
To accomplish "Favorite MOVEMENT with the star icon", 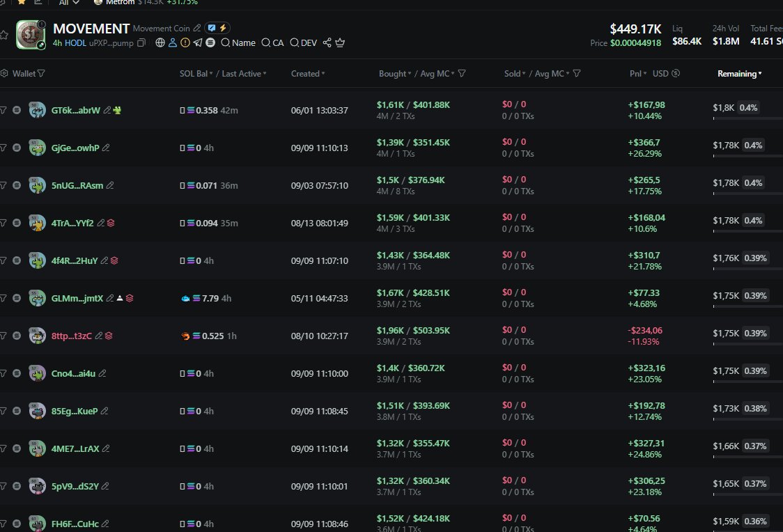I will coord(4,35).
